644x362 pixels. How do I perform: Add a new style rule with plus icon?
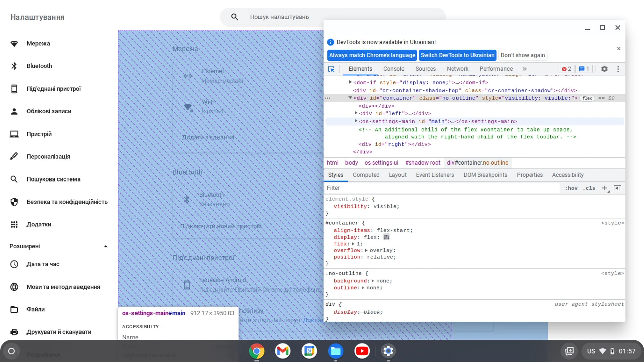[605, 188]
